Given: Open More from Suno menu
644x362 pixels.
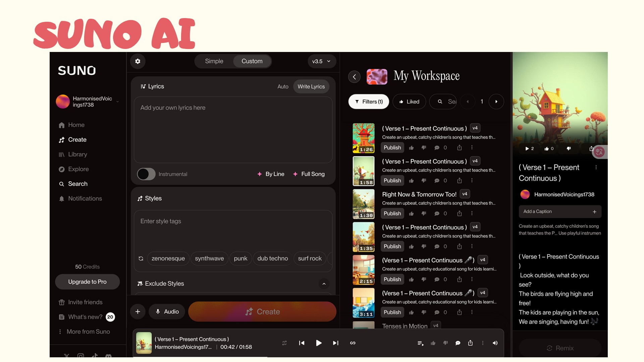Looking at the screenshot, I should coord(85,331).
